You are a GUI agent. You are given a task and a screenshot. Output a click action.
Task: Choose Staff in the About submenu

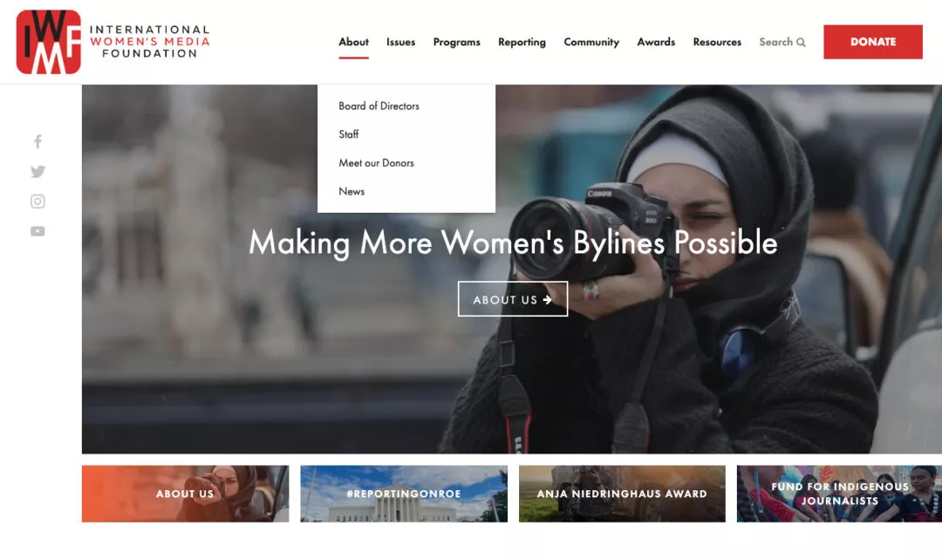[349, 134]
